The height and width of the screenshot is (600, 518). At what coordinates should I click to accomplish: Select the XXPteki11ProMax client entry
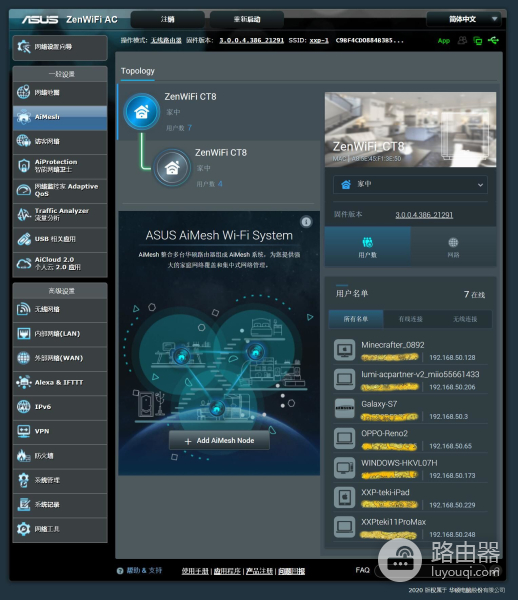tap(410, 527)
